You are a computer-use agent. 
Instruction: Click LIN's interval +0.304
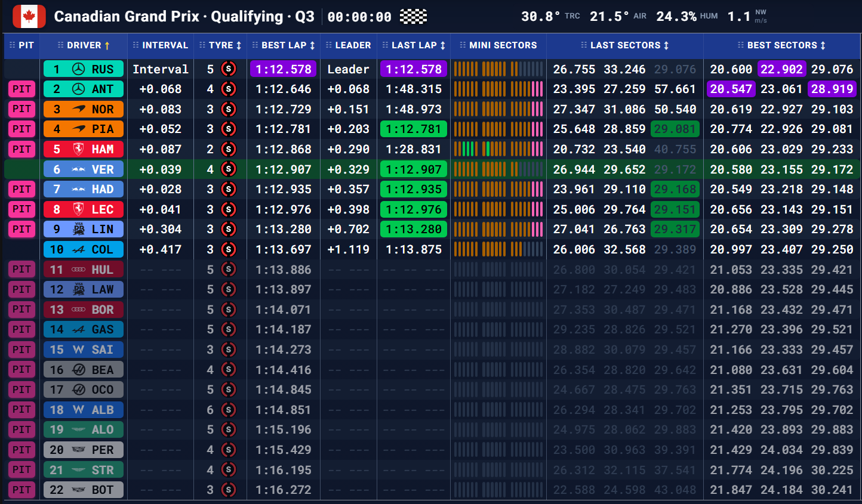point(160,230)
